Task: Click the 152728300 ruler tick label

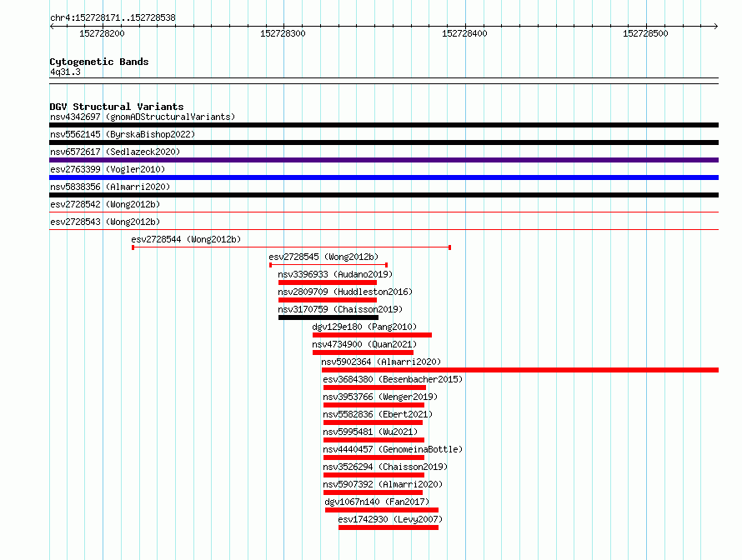Action: 283,33
